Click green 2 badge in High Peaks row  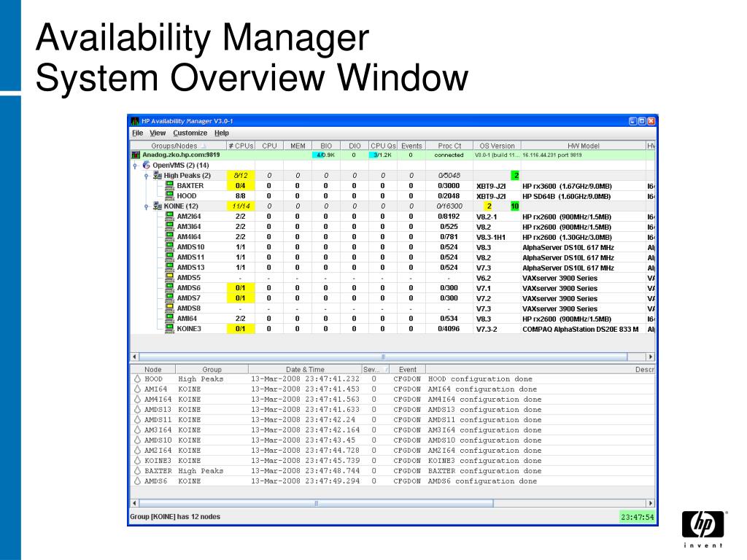pos(516,176)
